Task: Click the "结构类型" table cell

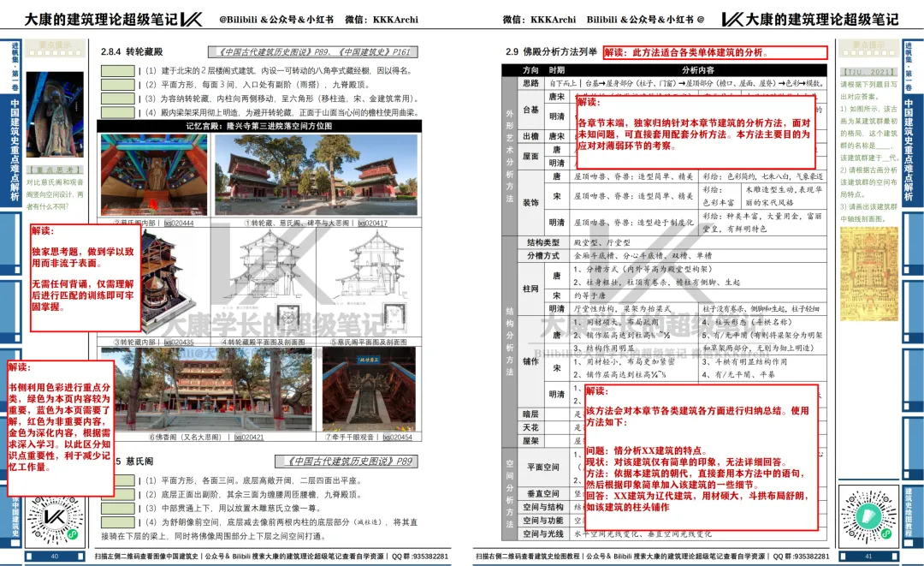Action: point(542,242)
